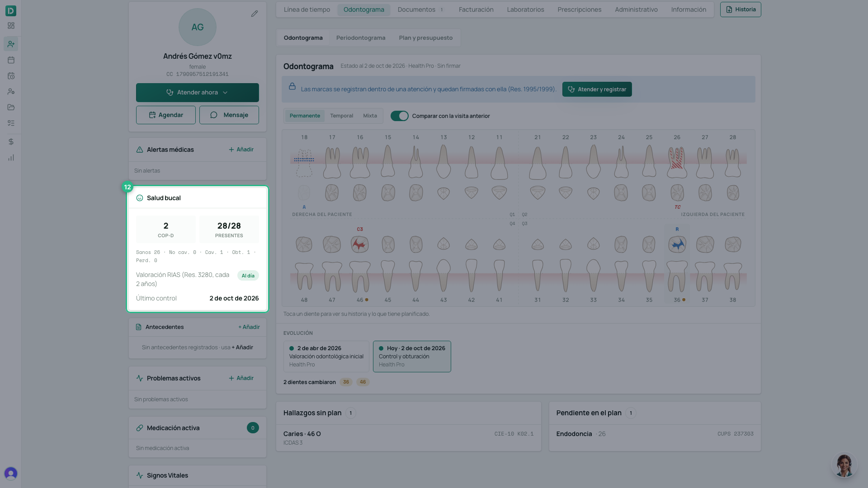Open the Caries · 46 O finding row

coord(408,438)
